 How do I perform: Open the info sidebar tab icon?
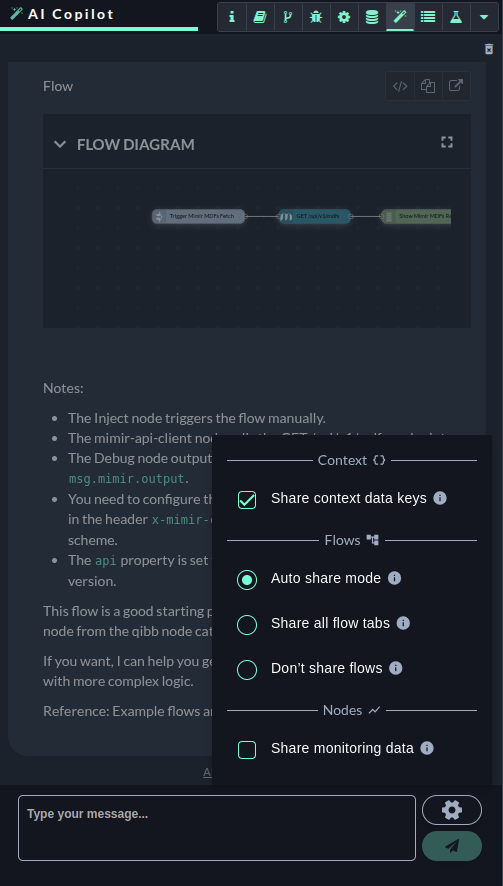(232, 17)
